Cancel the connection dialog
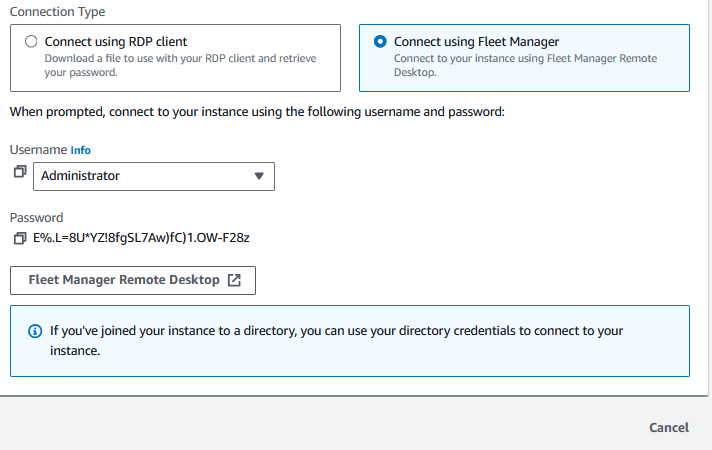 pyautogui.click(x=669, y=427)
